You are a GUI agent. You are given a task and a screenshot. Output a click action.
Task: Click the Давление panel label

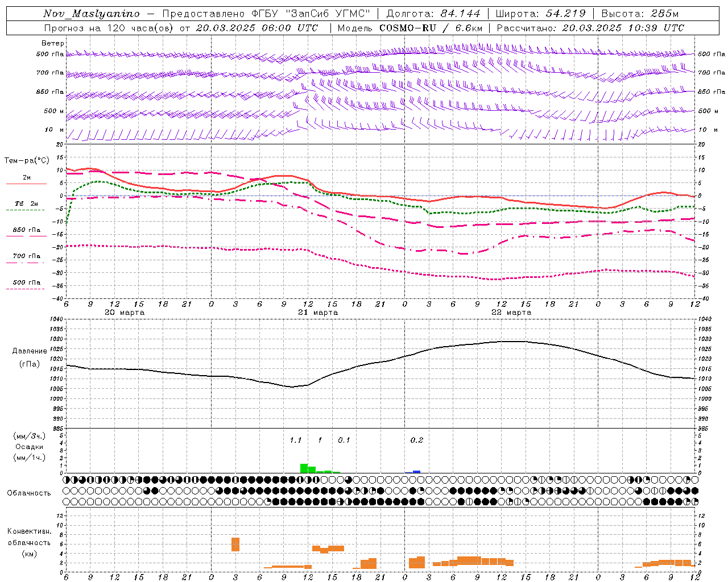click(x=30, y=351)
